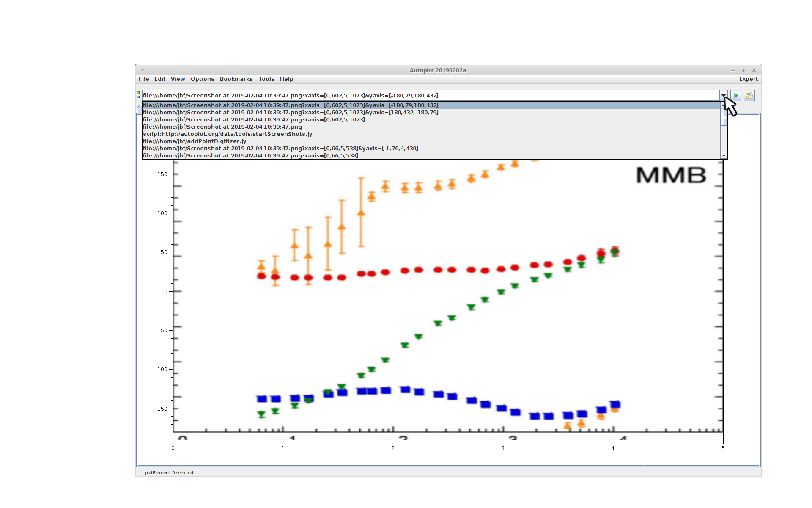Click the address bar status indicator icon
812x508 pixels.
138,95
